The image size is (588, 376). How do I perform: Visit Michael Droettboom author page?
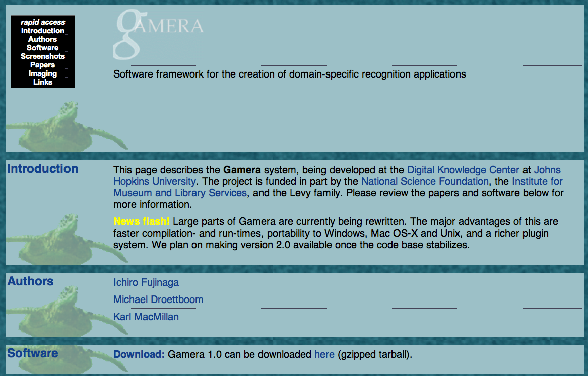[x=158, y=299]
